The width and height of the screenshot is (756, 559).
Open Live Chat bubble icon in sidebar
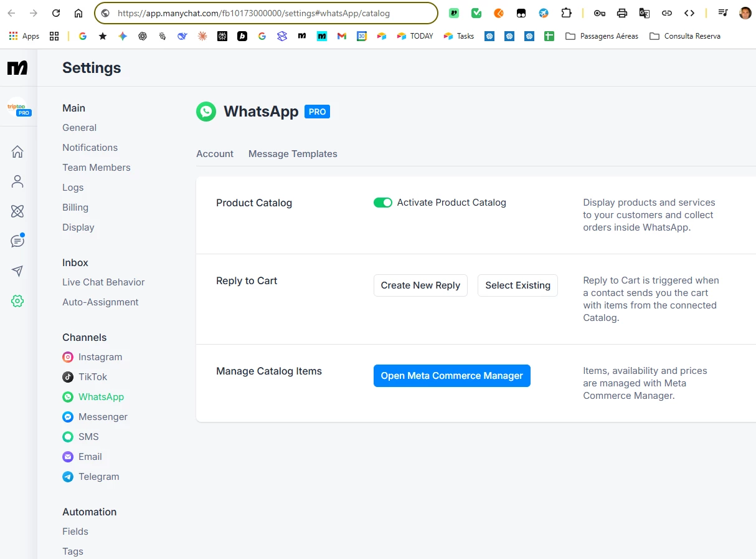pos(17,241)
